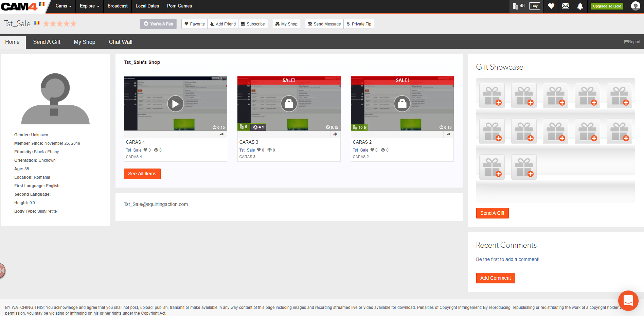The height and width of the screenshot is (316, 644).
Task: Expand the Explore dropdown menu
Action: point(89,6)
